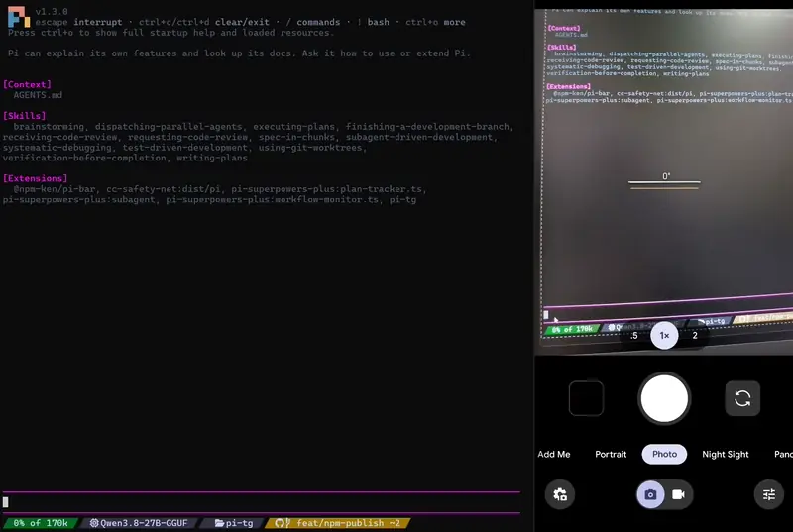The width and height of the screenshot is (793, 532).
Task: Click 'brainstorming' skill text in terminal
Action: click(49, 126)
